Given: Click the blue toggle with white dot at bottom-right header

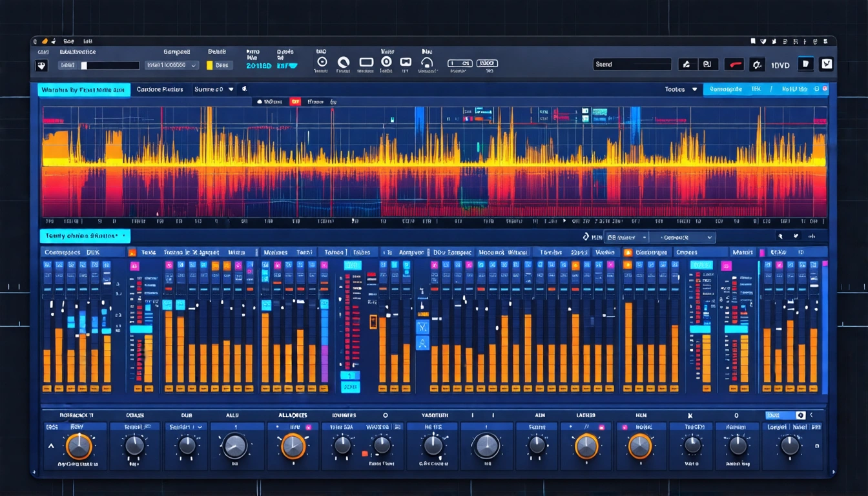Looking at the screenshot, I should pos(785,415).
